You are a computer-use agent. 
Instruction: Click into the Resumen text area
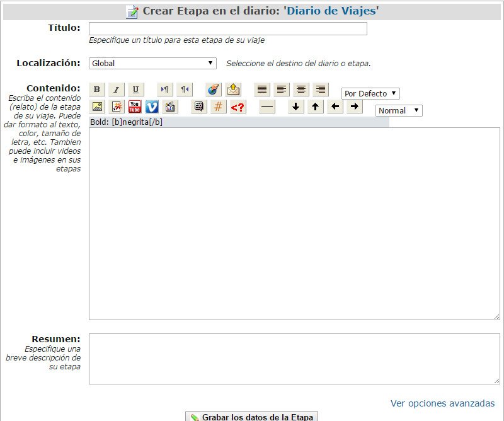click(294, 359)
